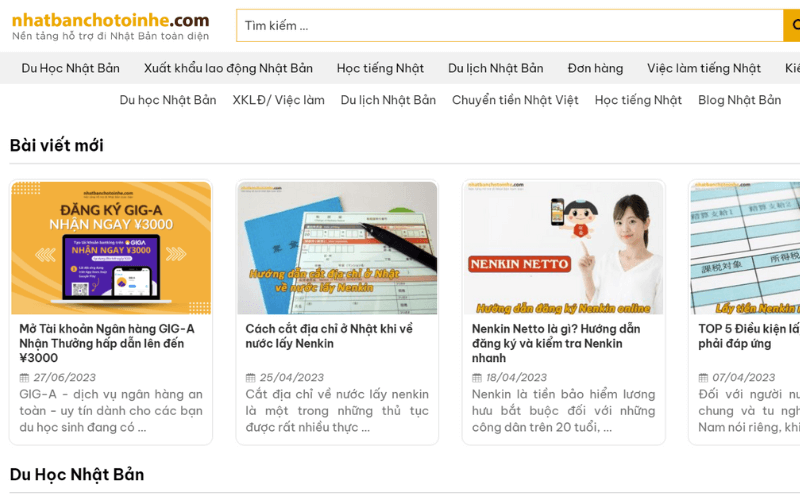Image resolution: width=800 pixels, height=500 pixels.
Task: Click calendar icon beside 07/04/2023
Action: (703, 378)
